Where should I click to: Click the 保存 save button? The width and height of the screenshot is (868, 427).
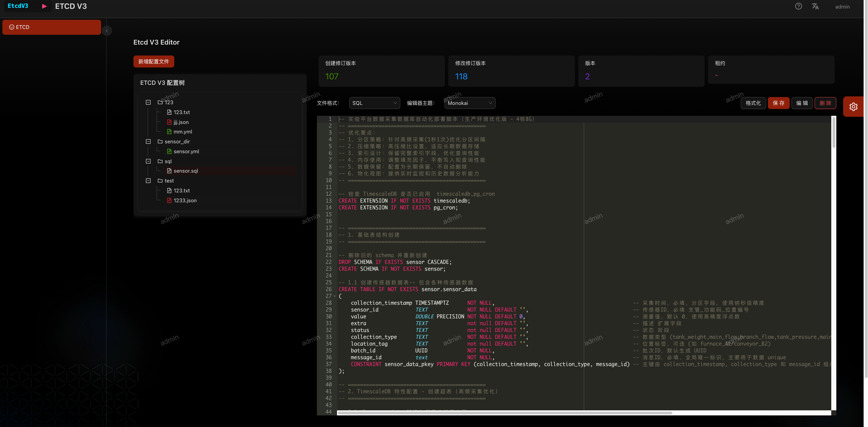click(x=778, y=103)
